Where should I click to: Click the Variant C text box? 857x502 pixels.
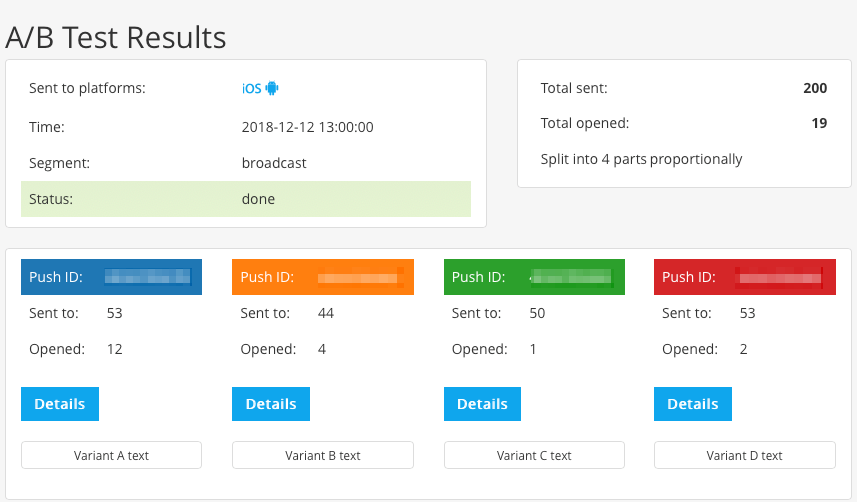click(x=534, y=456)
